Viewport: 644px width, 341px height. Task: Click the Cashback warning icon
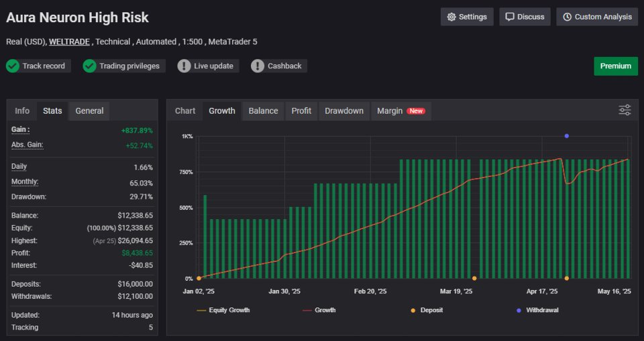[x=258, y=66]
